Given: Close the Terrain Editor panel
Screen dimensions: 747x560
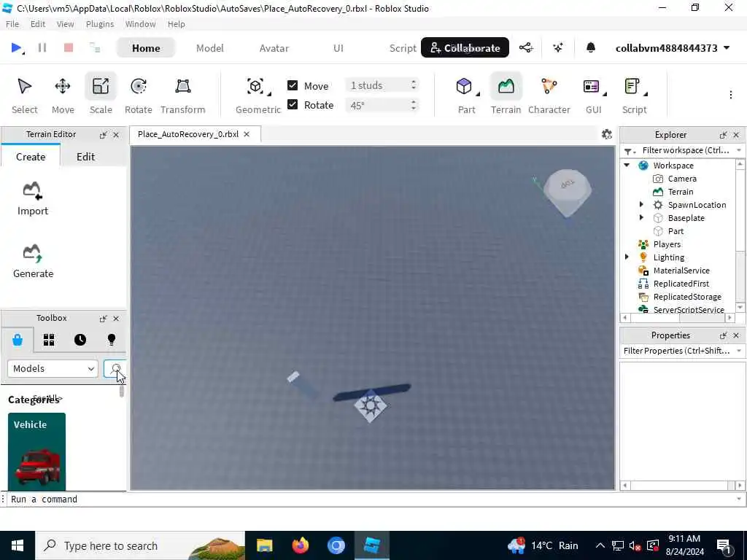Looking at the screenshot, I should point(116,135).
